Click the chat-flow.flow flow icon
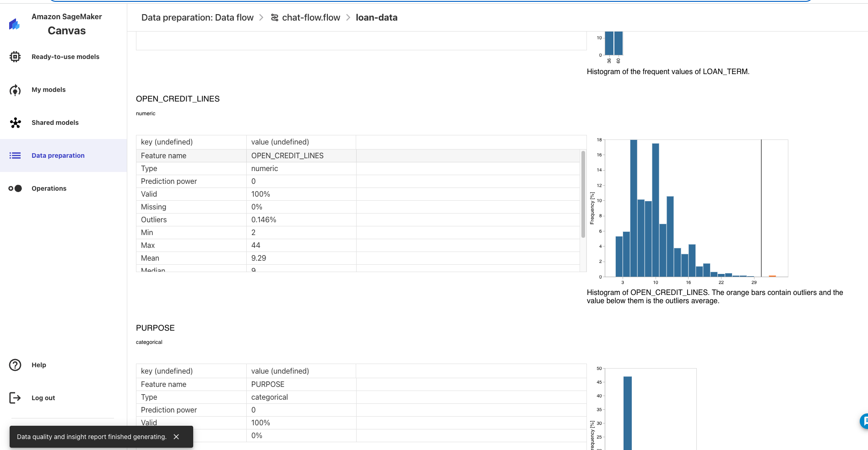This screenshot has width=868, height=450. pyautogui.click(x=275, y=17)
